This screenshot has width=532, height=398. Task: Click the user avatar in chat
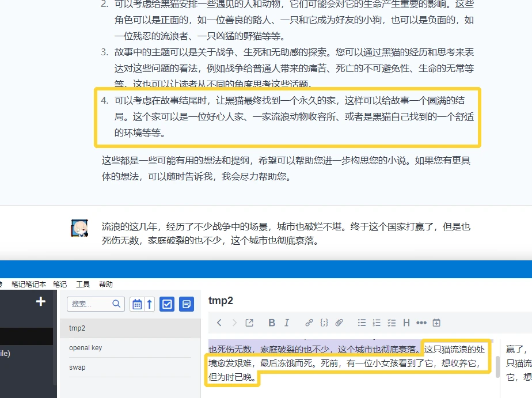coord(79,228)
